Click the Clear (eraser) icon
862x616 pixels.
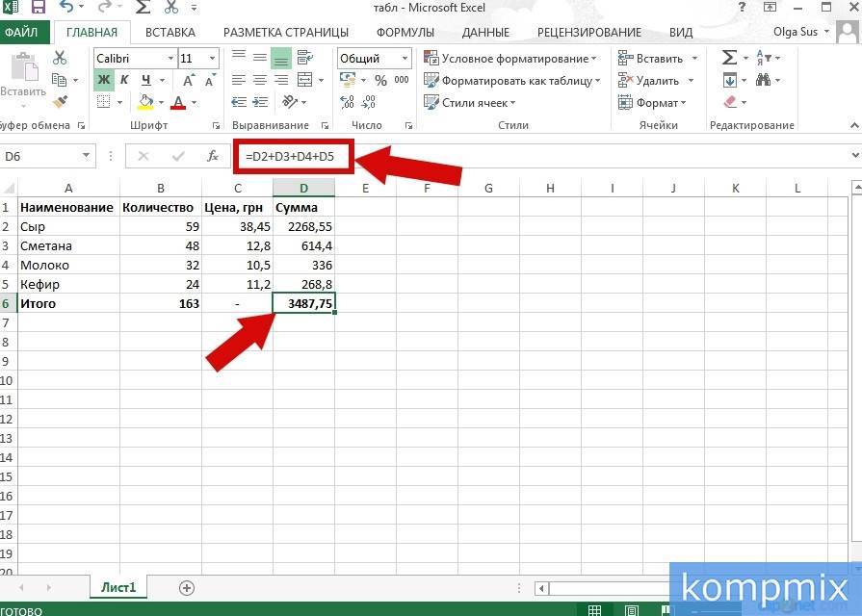pos(729,102)
